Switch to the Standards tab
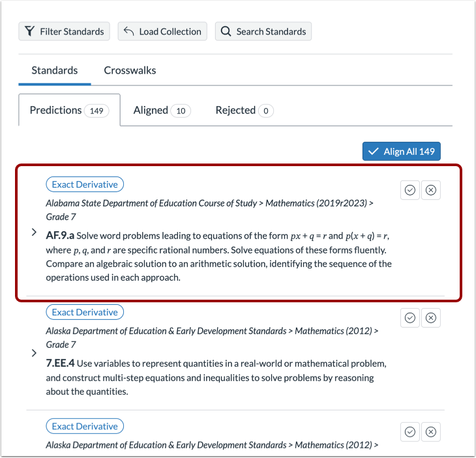The height and width of the screenshot is (458, 476). tap(55, 70)
